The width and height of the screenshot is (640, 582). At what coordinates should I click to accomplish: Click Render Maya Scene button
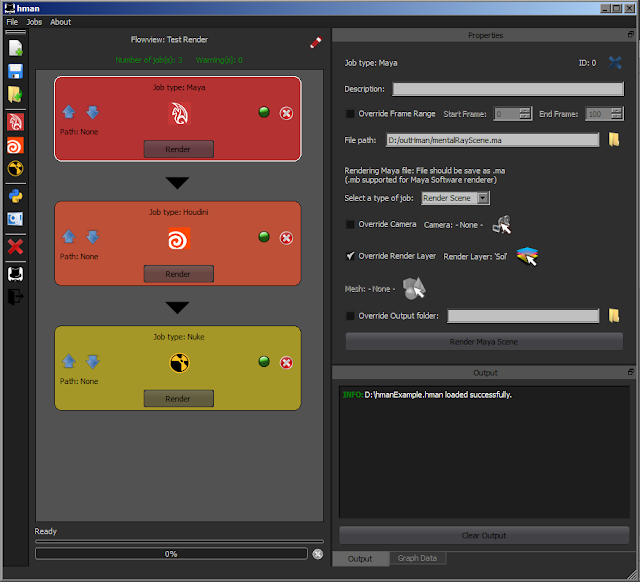[x=484, y=342]
